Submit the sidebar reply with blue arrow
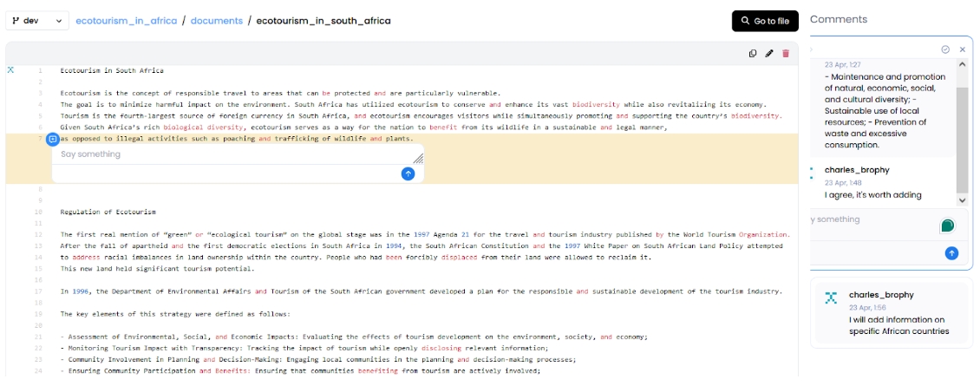This screenshot has height=386, width=980. [951, 253]
